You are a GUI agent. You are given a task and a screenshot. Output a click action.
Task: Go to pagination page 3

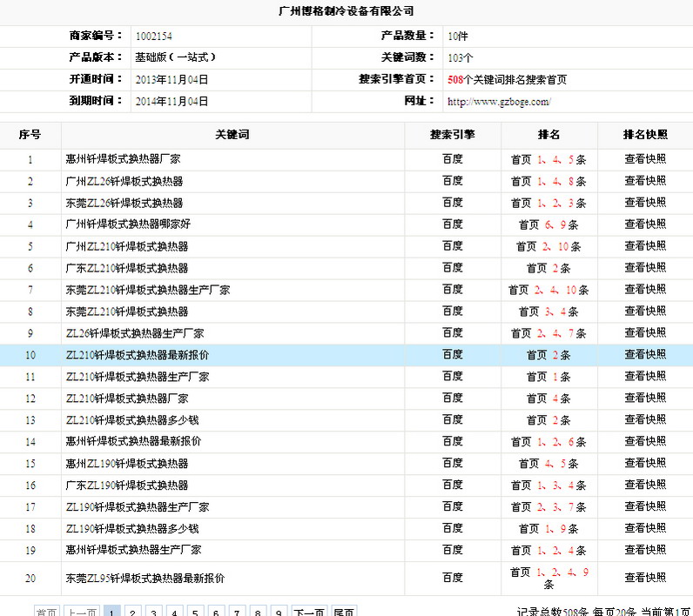pyautogui.click(x=153, y=612)
